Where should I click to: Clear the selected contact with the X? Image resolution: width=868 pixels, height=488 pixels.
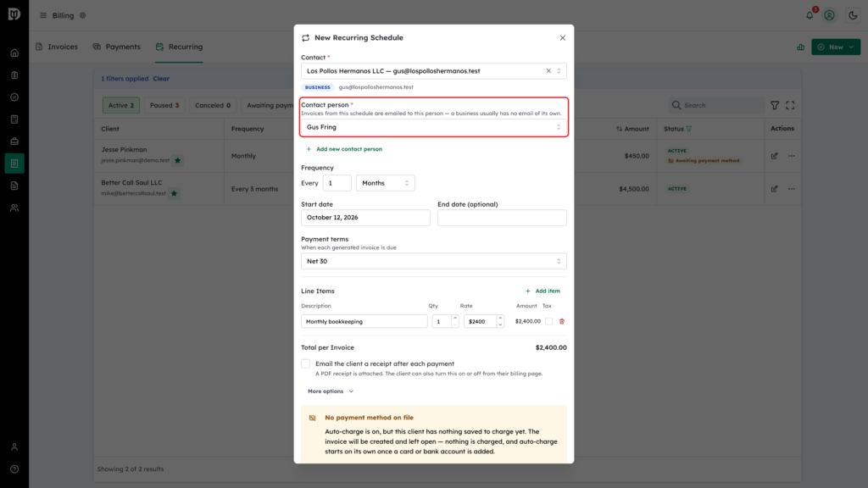pyautogui.click(x=548, y=71)
